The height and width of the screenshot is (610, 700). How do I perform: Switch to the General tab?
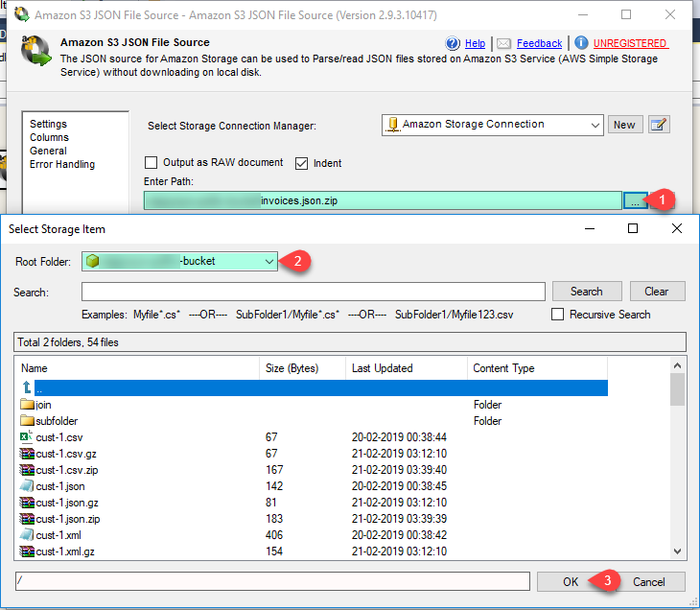click(x=48, y=151)
